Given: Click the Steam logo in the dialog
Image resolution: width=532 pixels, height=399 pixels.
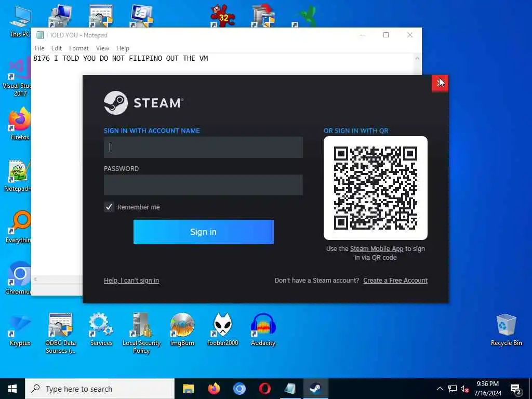Looking at the screenshot, I should click(x=143, y=103).
